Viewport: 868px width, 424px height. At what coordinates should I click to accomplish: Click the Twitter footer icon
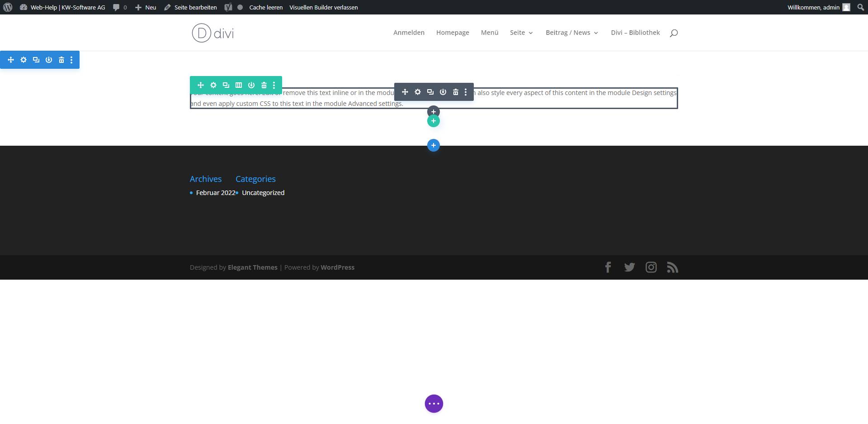pyautogui.click(x=629, y=267)
